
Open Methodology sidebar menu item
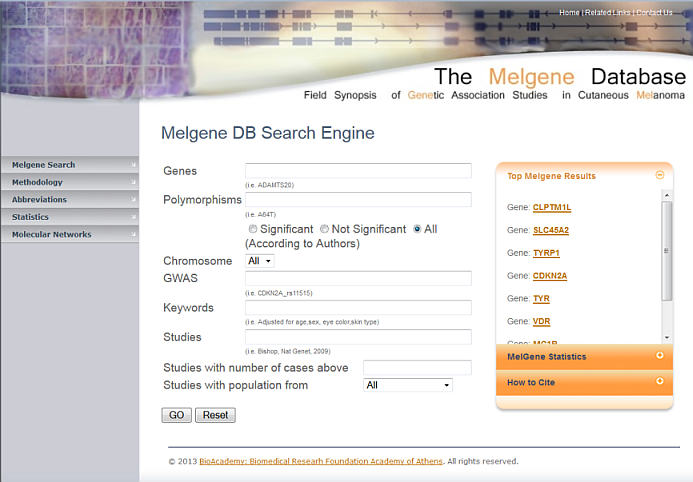pos(70,182)
